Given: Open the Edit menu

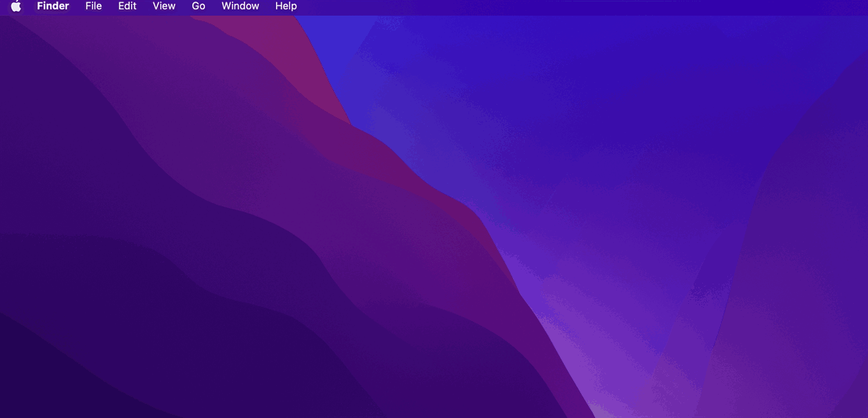Looking at the screenshot, I should pos(127,6).
